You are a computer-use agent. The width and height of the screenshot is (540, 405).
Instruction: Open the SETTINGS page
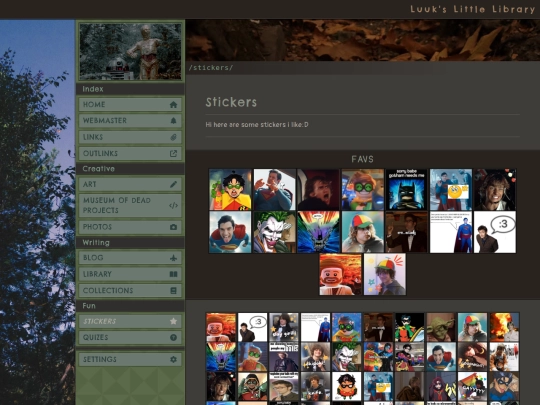(x=130, y=359)
